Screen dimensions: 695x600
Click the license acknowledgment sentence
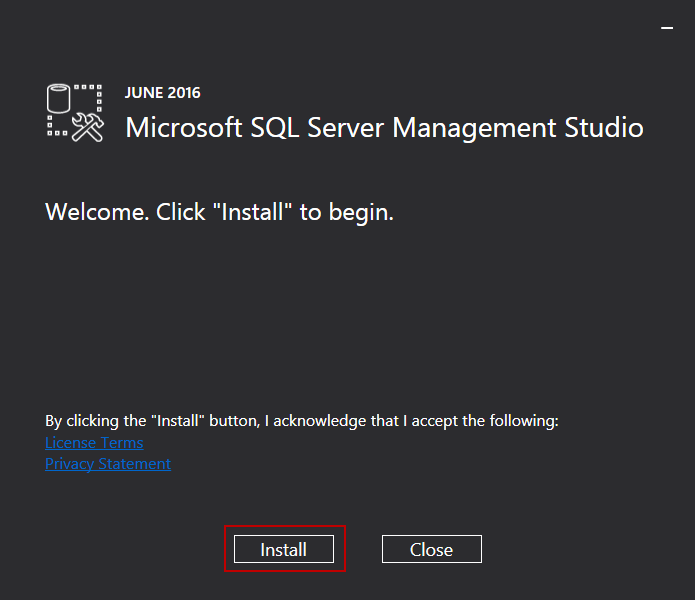tap(301, 421)
